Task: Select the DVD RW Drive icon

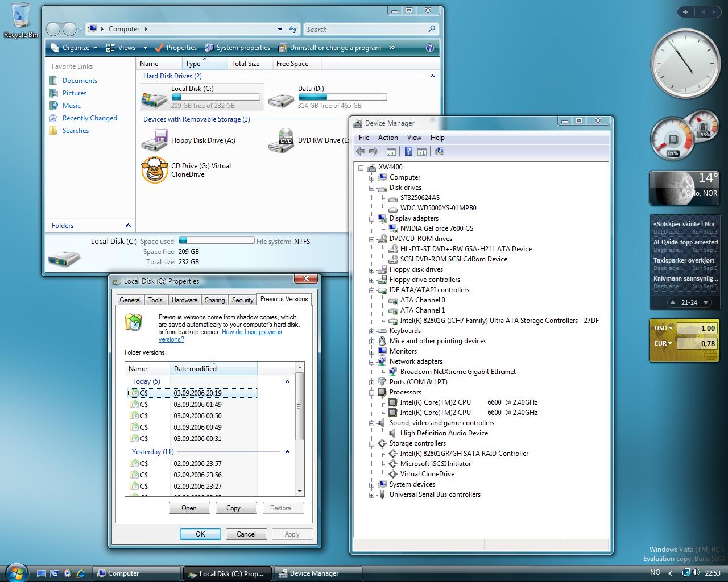Action: pos(281,140)
